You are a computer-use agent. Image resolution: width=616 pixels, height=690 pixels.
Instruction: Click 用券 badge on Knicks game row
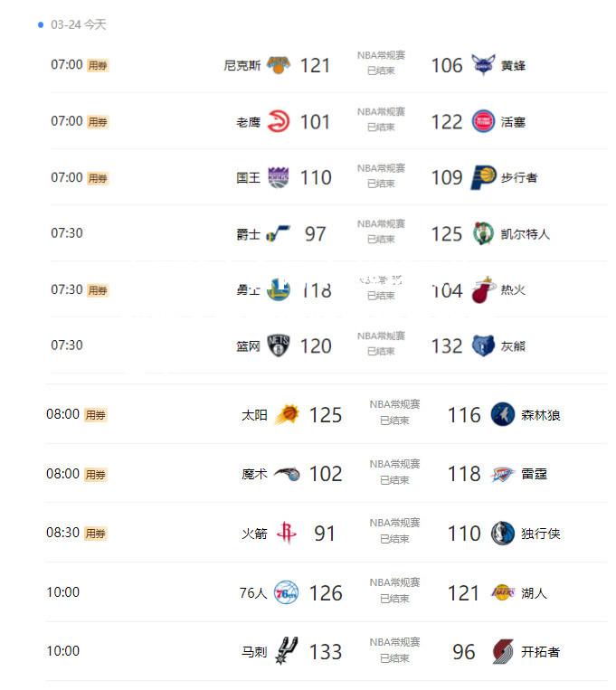pyautogui.click(x=98, y=66)
